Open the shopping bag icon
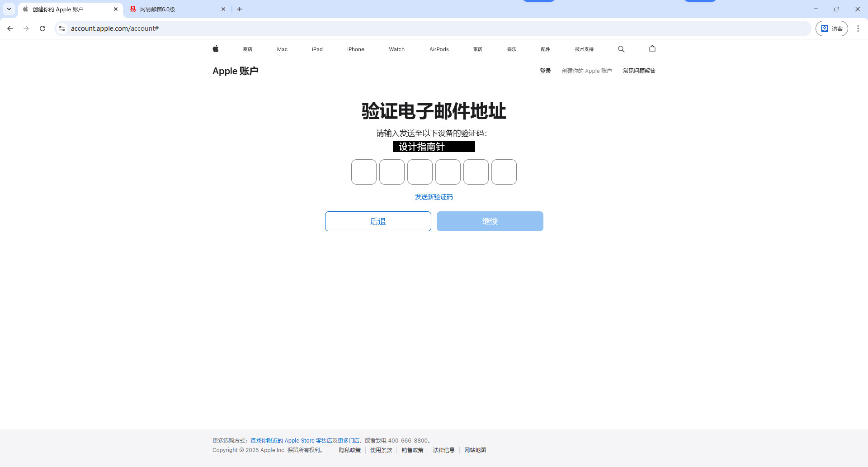 click(x=652, y=49)
